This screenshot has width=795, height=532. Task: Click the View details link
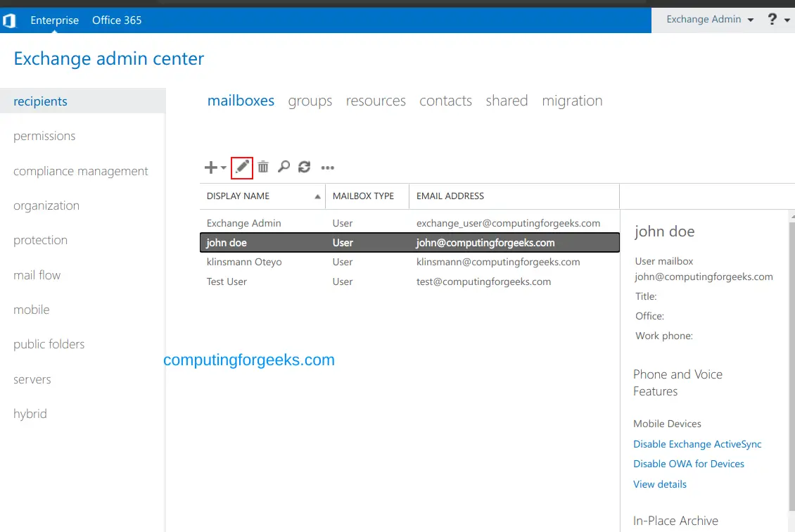point(660,484)
